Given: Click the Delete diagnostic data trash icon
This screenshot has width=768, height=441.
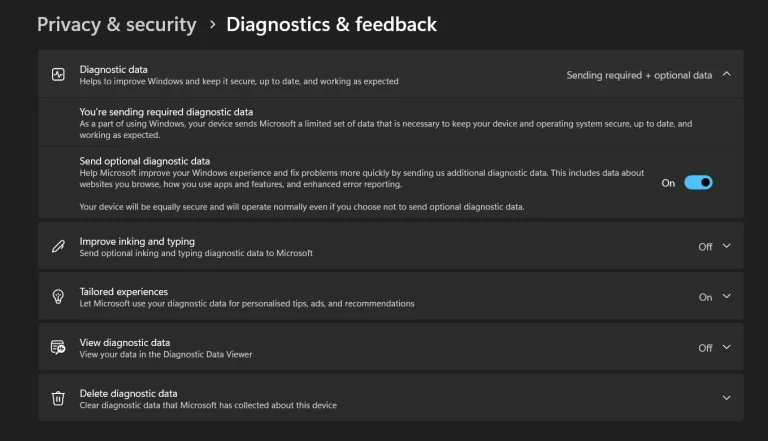Looking at the screenshot, I should (x=58, y=398).
